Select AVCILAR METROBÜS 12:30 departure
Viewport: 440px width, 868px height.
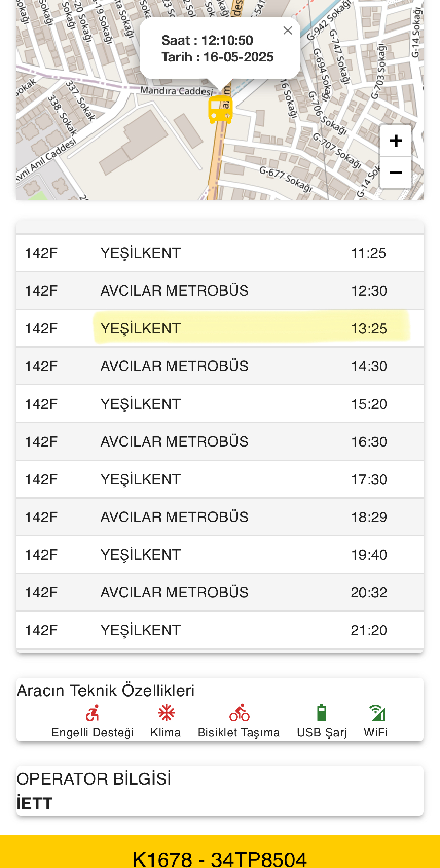(220, 291)
